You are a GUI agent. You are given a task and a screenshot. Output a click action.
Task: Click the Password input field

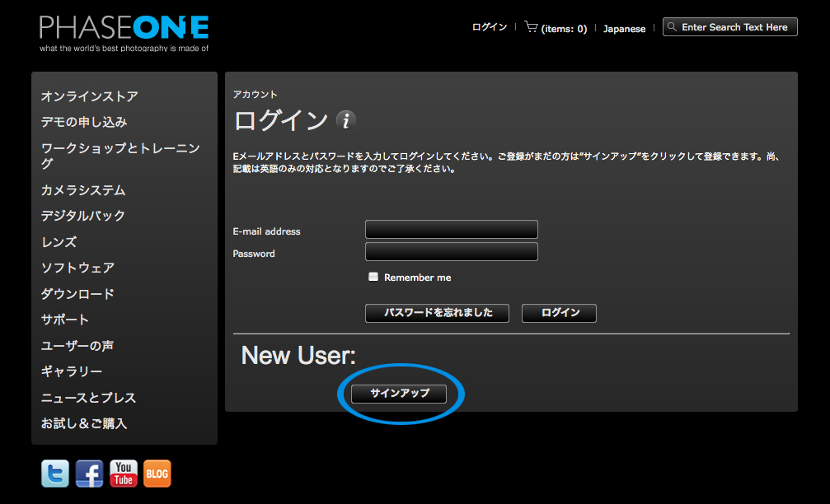click(x=451, y=251)
